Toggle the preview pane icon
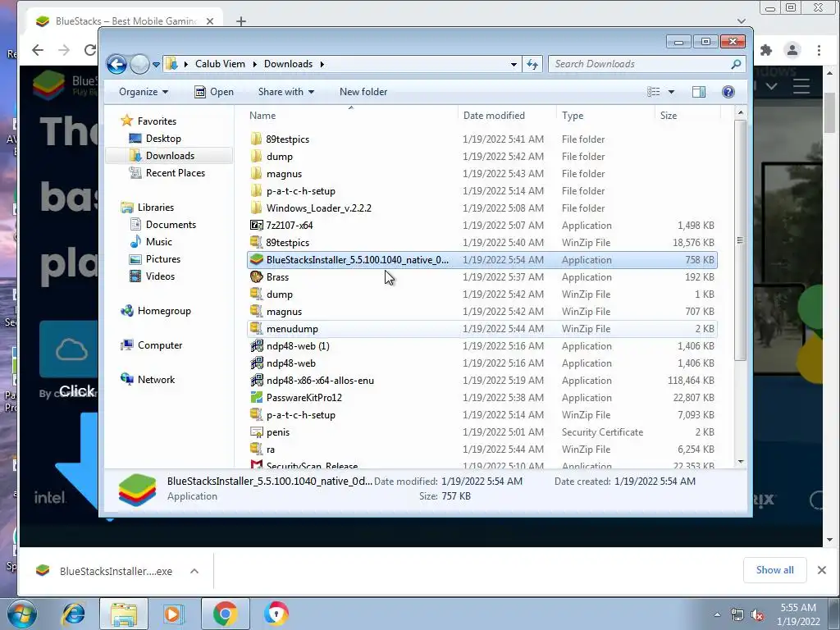Screen dimensions: 840x630 coord(699,92)
